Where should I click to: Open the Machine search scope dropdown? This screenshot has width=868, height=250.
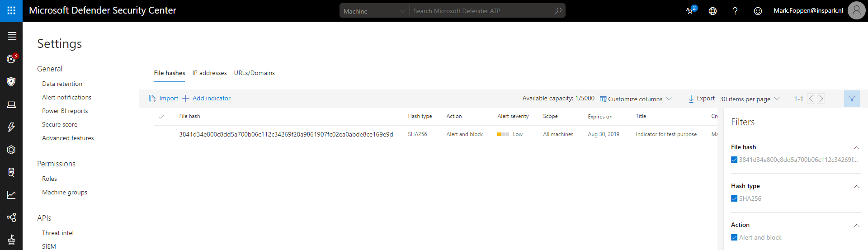tap(374, 11)
